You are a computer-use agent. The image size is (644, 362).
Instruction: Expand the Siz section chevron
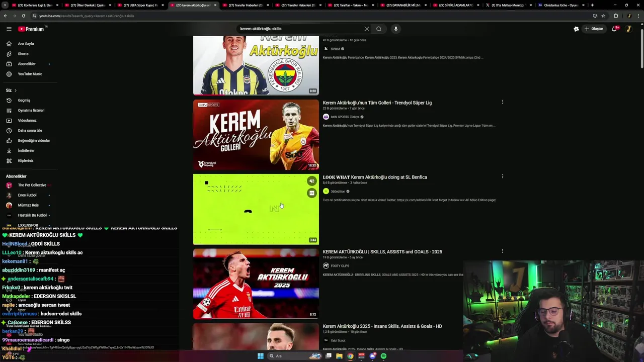16,90
